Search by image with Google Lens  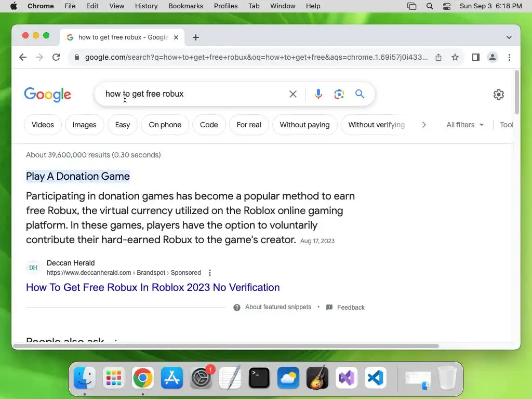tap(339, 94)
